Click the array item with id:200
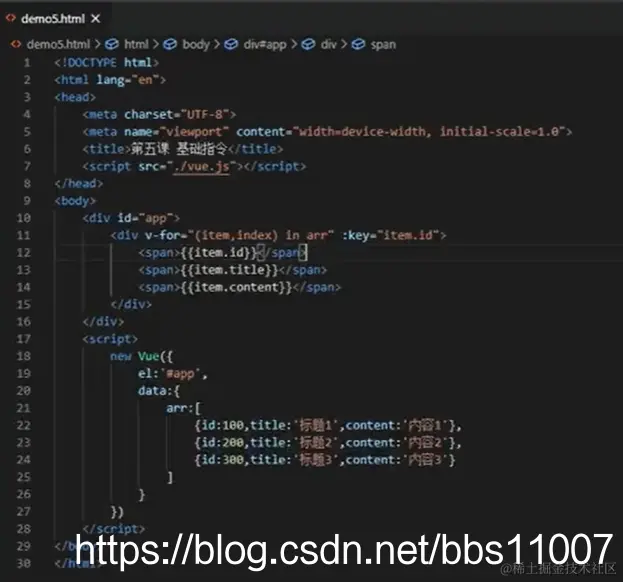Screen dimensions: 623x582 point(327,443)
